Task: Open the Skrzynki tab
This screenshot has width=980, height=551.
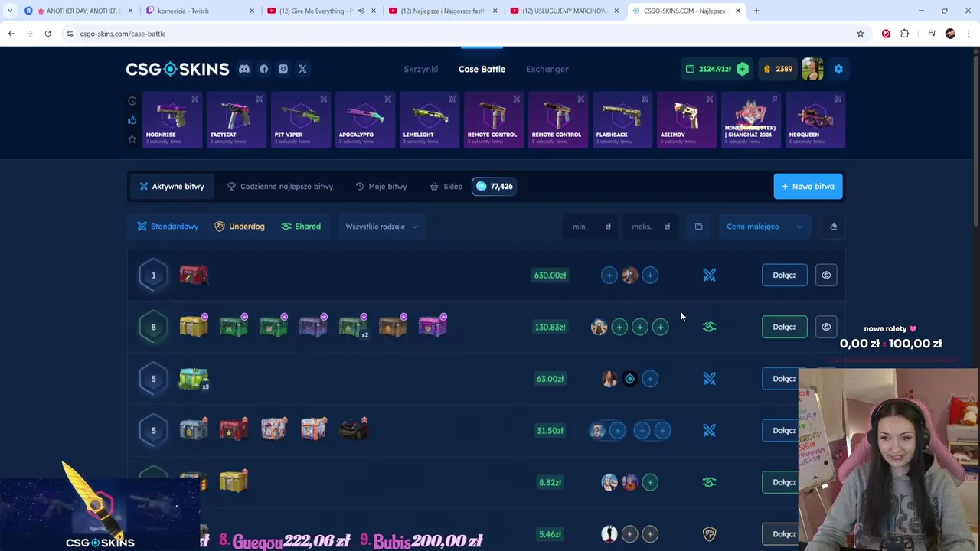Action: click(x=421, y=69)
